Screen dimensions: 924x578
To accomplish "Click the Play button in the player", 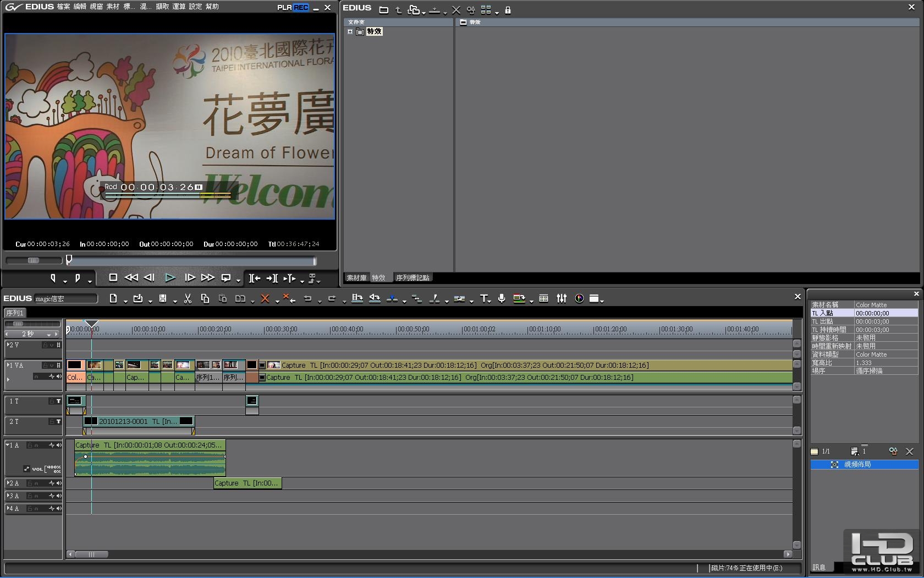I will click(x=170, y=278).
